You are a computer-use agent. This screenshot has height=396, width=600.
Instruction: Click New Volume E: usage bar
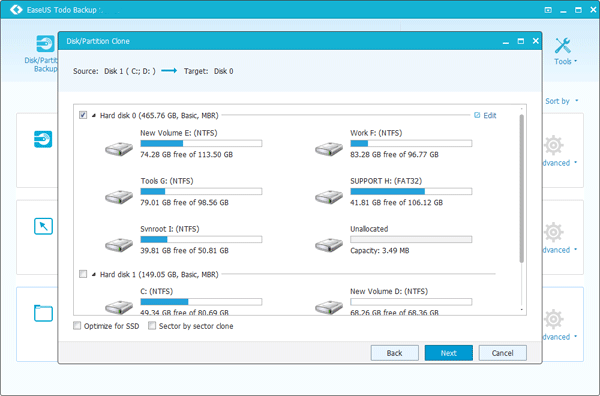(201, 143)
